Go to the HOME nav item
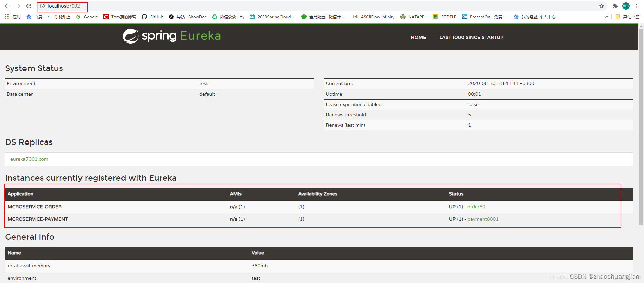 [x=418, y=37]
